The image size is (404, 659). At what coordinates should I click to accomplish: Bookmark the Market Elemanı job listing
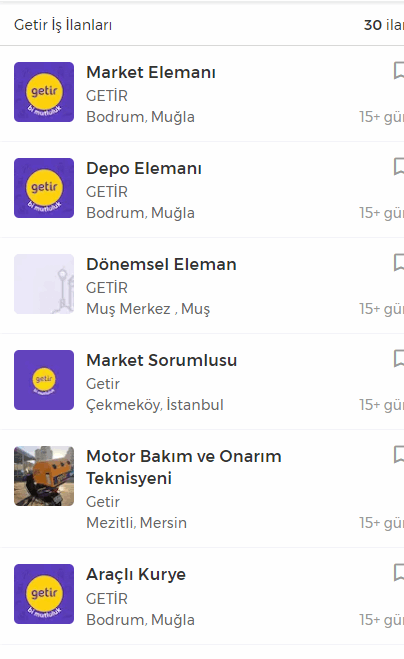tap(399, 70)
